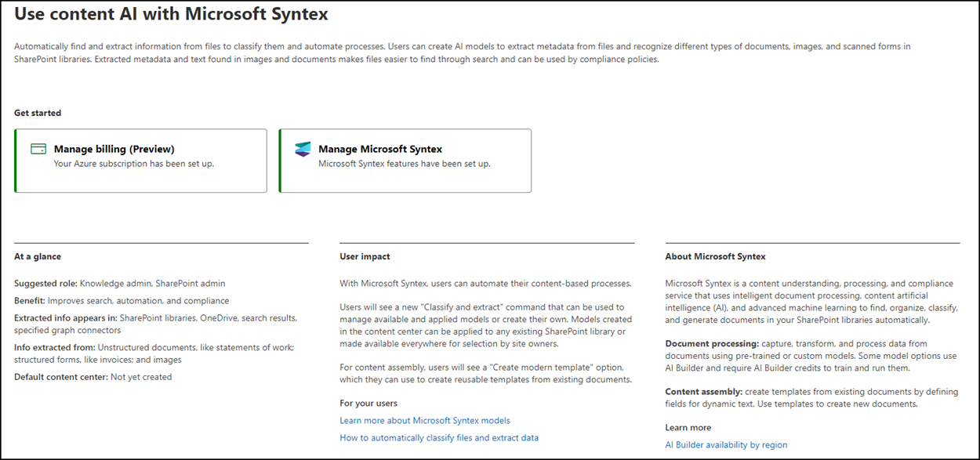Screen dimensions: 980x460
Task: Open the Manage billing (Preview) card
Action: coord(141,161)
